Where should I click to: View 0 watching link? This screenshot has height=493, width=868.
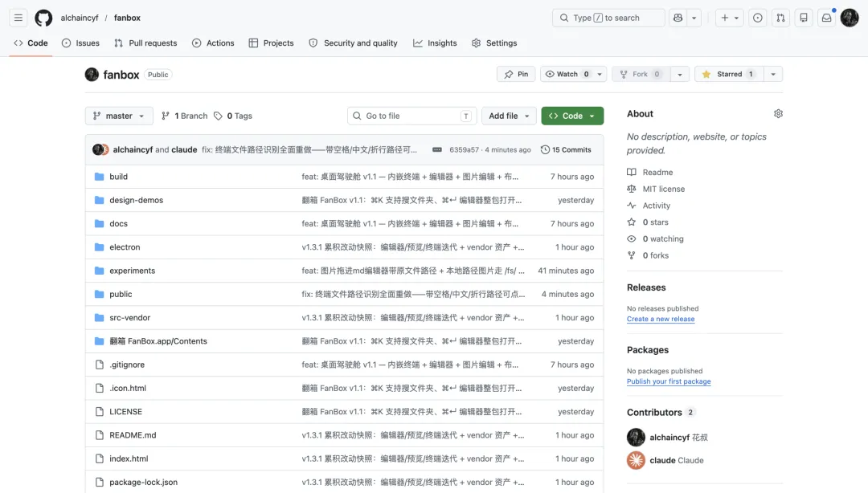tap(656, 238)
